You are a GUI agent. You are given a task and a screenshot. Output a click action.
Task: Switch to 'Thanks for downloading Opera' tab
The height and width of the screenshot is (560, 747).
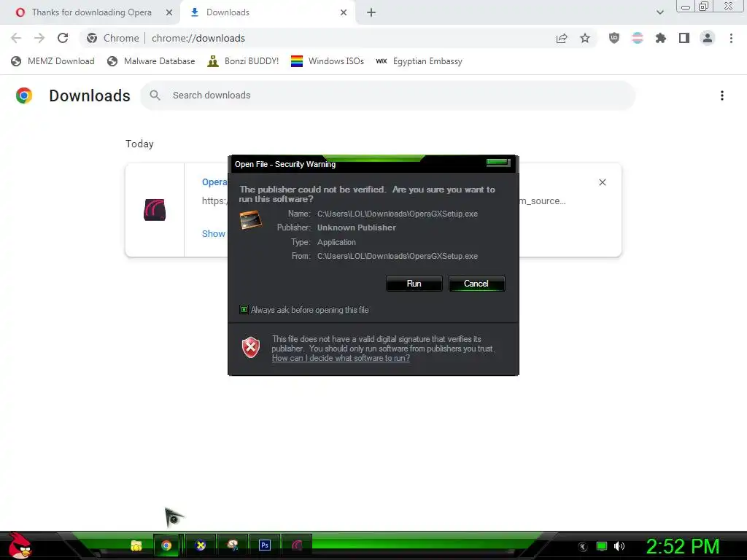(x=91, y=12)
